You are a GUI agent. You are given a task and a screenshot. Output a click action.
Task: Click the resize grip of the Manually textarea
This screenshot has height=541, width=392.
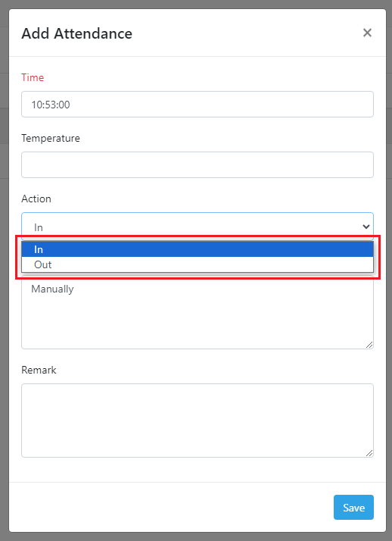[369, 345]
